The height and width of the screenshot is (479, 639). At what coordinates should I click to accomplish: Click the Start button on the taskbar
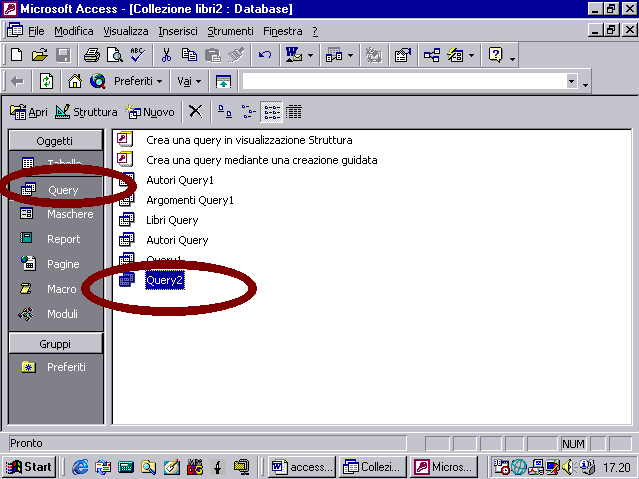coord(29,467)
